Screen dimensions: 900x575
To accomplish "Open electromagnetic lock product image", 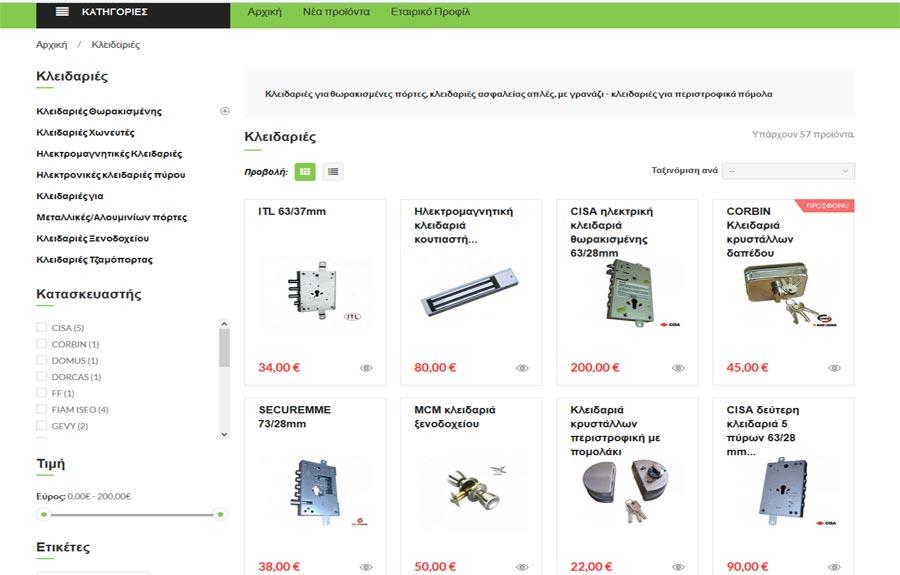I will pos(471,292).
